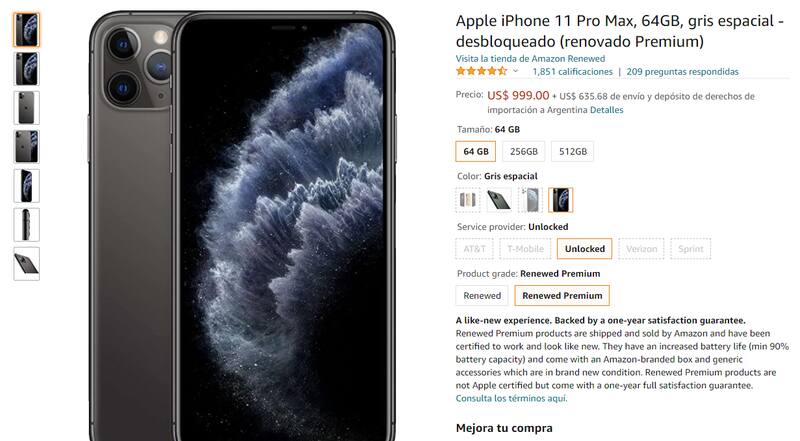Viewport: 800px width, 441px height.
Task: Select the 512GB size option
Action: pyautogui.click(x=572, y=152)
